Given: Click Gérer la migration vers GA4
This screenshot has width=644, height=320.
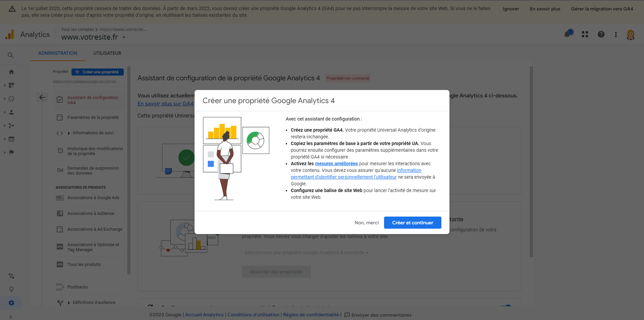Looking at the screenshot, I should (x=602, y=9).
